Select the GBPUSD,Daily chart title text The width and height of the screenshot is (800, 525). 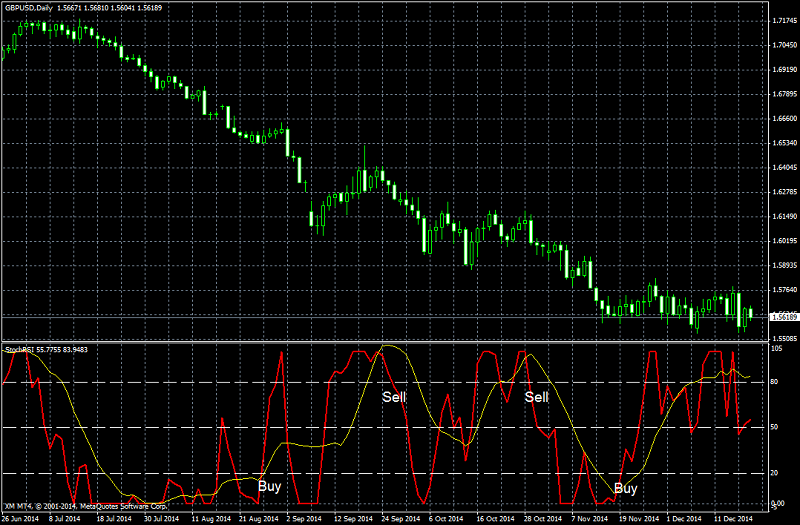click(29, 8)
